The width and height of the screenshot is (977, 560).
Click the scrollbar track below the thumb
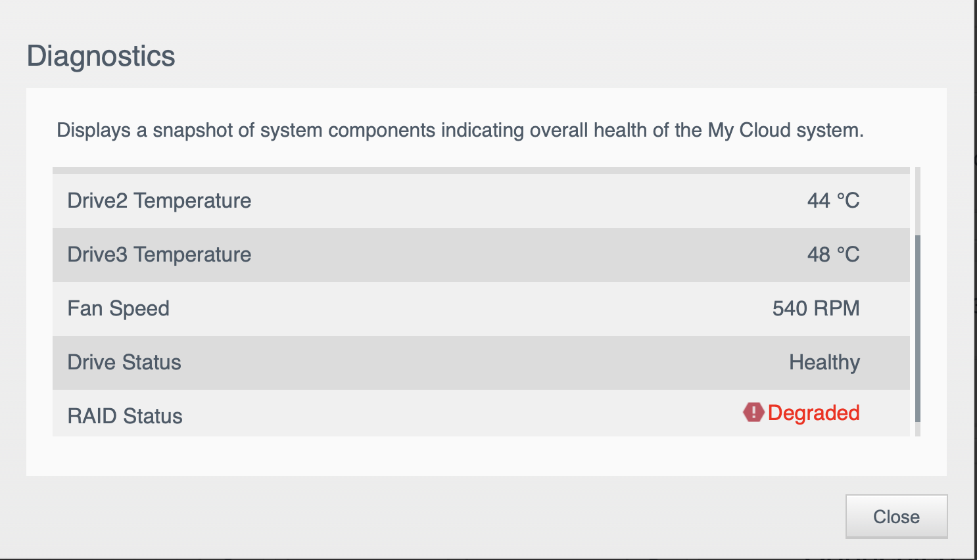918,429
